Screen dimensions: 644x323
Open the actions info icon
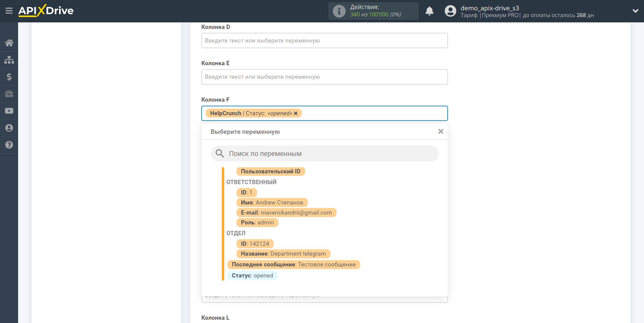(x=339, y=11)
